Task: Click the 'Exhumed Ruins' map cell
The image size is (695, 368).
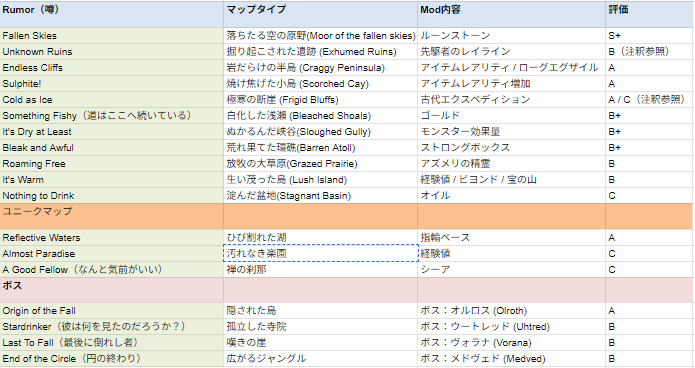Action: coord(320,51)
